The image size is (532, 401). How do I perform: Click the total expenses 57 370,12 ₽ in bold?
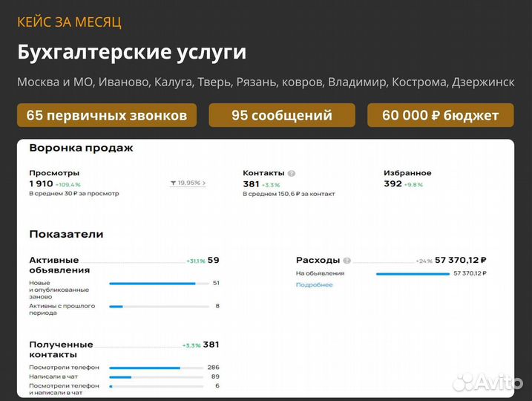(x=461, y=260)
